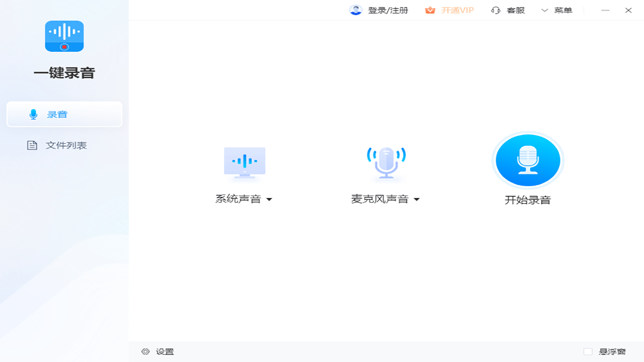Screen dimensions: 644x362
Task: Open the 菜单 menu dropdown chevron
Action: tap(544, 10)
